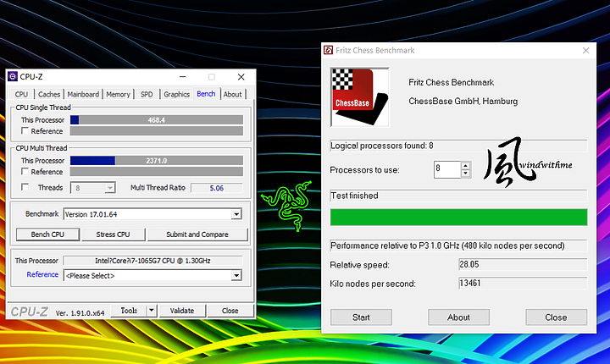Open the Reference processor dropdown
The width and height of the screenshot is (610, 364).
click(236, 276)
